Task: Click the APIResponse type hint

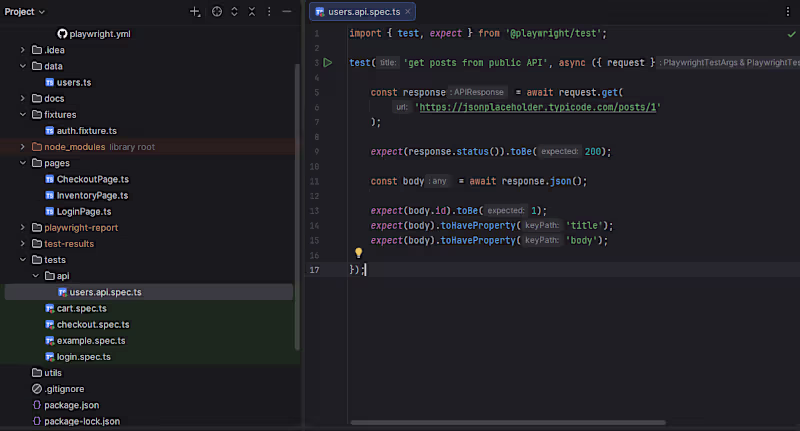Action: [x=479, y=92]
